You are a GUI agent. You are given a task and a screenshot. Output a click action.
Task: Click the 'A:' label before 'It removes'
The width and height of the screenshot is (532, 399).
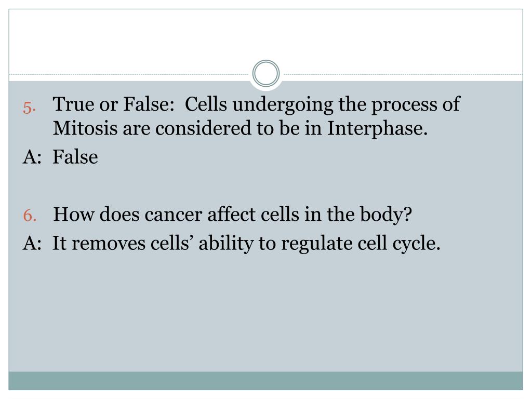click(x=32, y=243)
